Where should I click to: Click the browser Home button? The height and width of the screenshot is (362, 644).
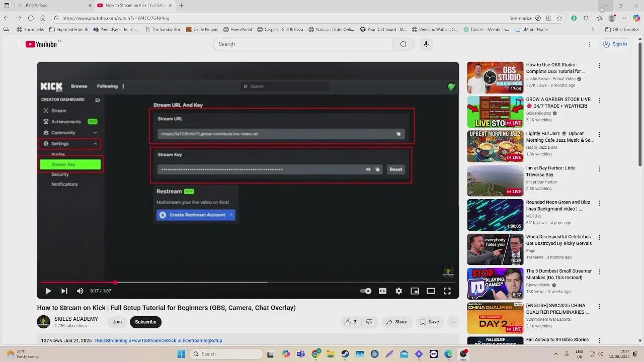(43, 18)
